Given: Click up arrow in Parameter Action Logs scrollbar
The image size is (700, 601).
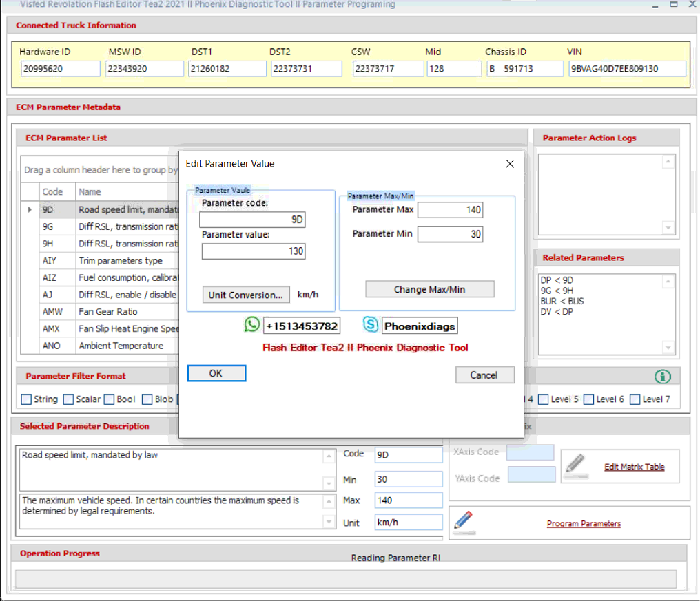Looking at the screenshot, I should 668,162.
